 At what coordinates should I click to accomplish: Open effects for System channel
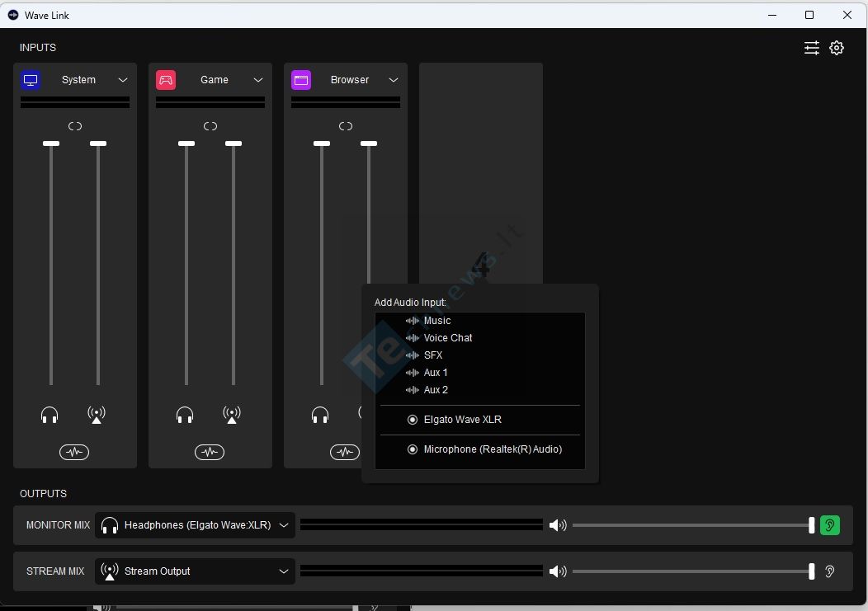(74, 452)
